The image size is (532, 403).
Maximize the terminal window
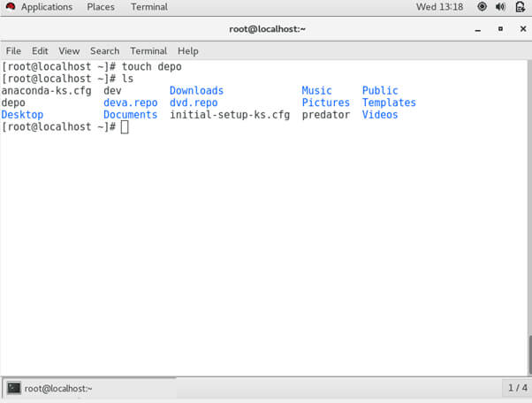500,29
